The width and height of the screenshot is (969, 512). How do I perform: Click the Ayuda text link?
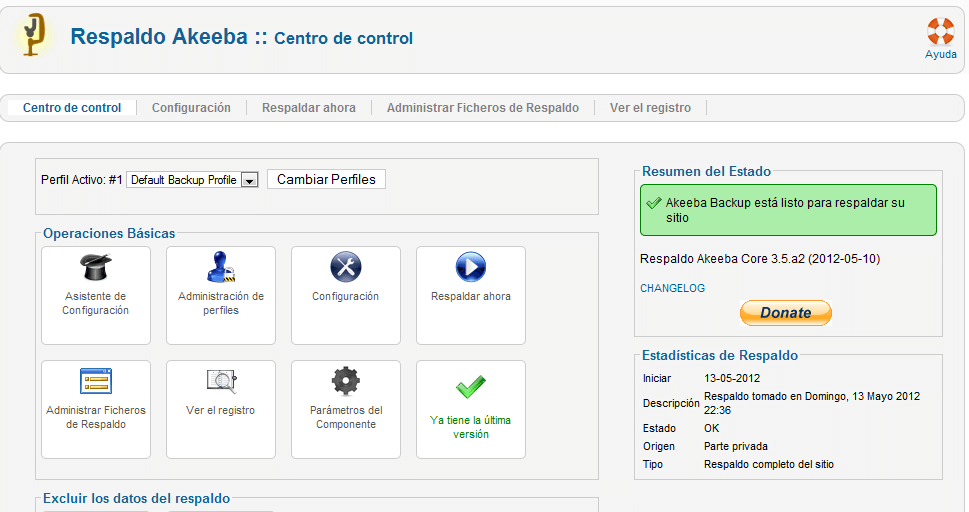941,54
